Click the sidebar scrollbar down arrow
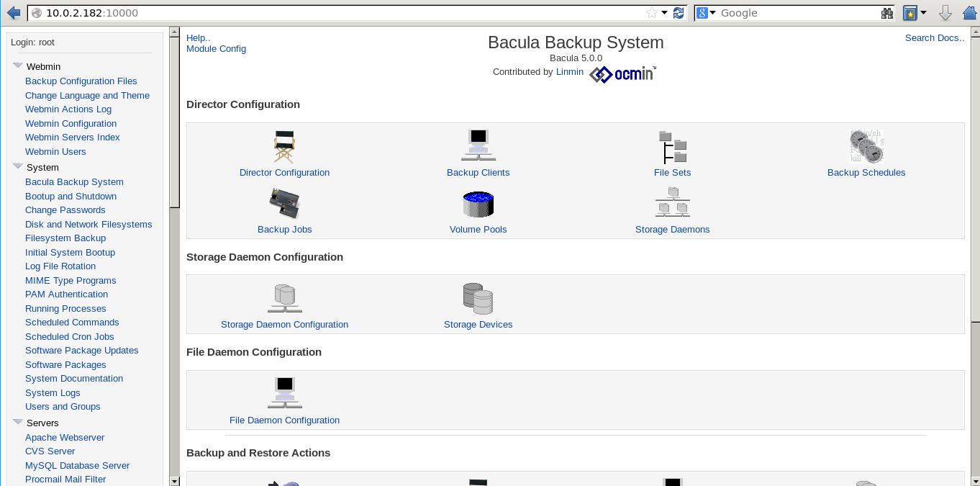This screenshot has height=486, width=980. (174, 481)
